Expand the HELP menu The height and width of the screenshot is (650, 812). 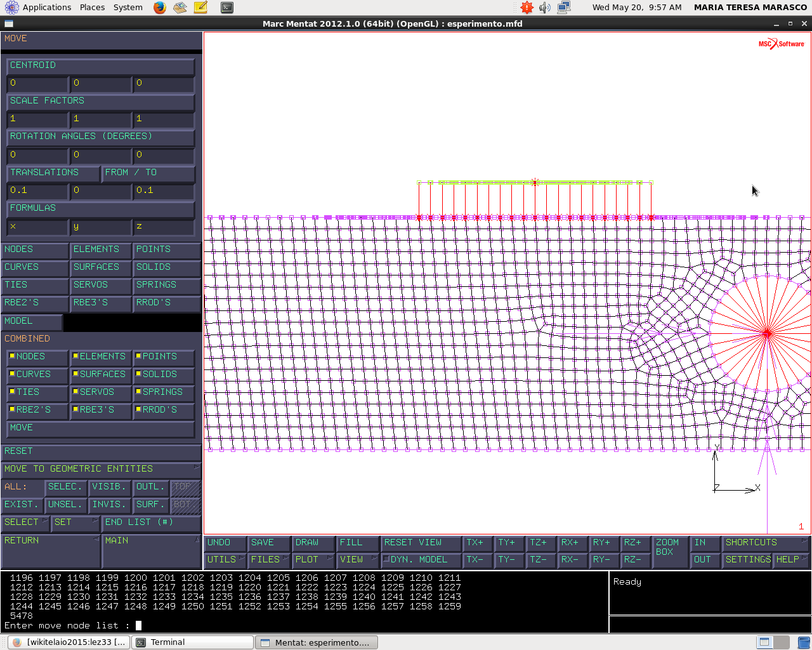click(x=792, y=560)
